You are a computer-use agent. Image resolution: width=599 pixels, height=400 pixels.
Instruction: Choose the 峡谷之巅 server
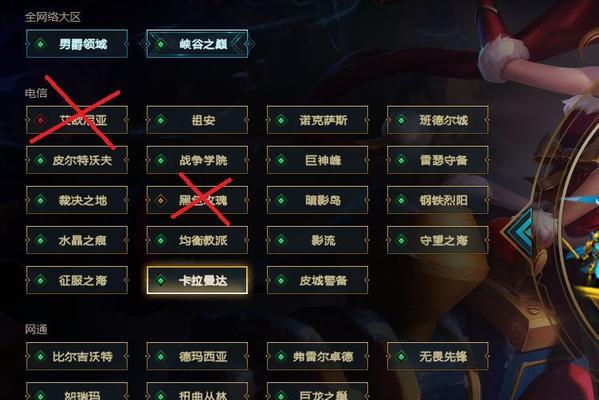(197, 44)
